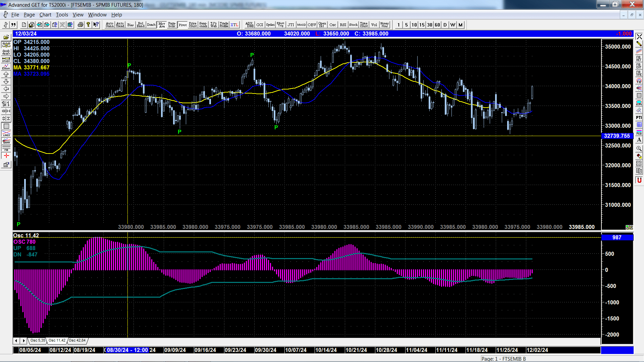The image size is (644, 362).
Task: Toggle Bollinger Bands (Bol Band)
Action: (141, 25)
